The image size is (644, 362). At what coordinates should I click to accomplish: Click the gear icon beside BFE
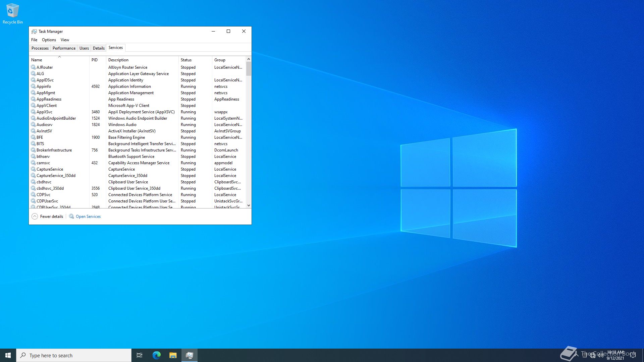(33, 137)
